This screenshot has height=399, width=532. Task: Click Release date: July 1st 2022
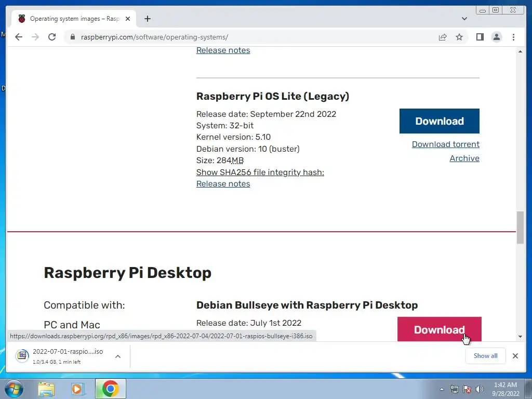(x=249, y=323)
